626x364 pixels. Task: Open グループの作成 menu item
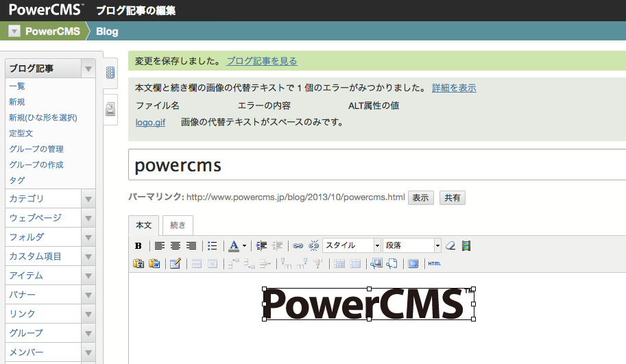point(36,165)
